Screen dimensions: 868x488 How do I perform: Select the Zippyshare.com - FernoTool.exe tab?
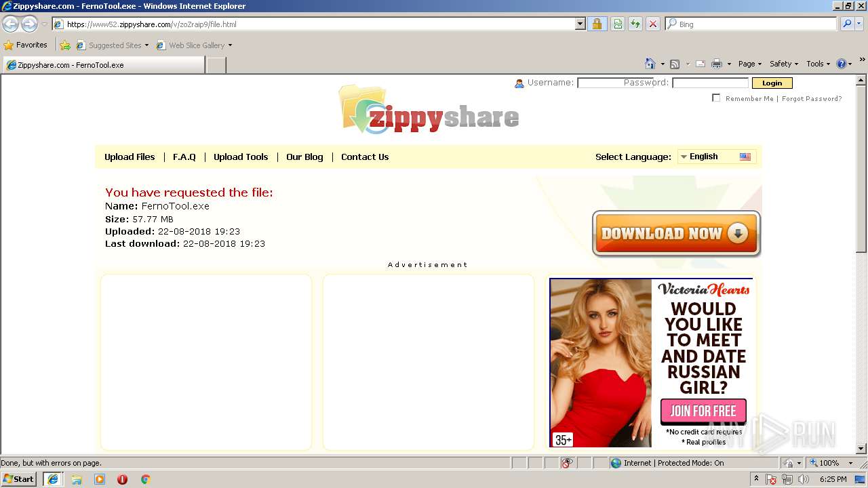pos(103,65)
